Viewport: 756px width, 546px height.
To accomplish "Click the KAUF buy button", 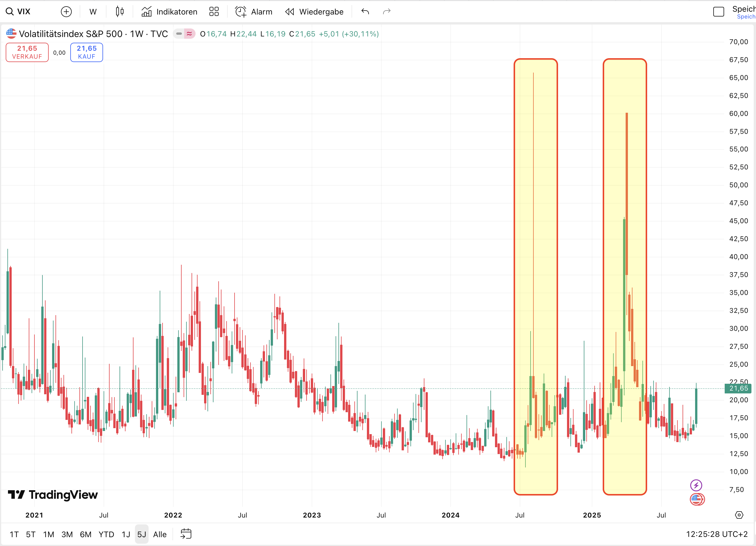I will point(86,52).
